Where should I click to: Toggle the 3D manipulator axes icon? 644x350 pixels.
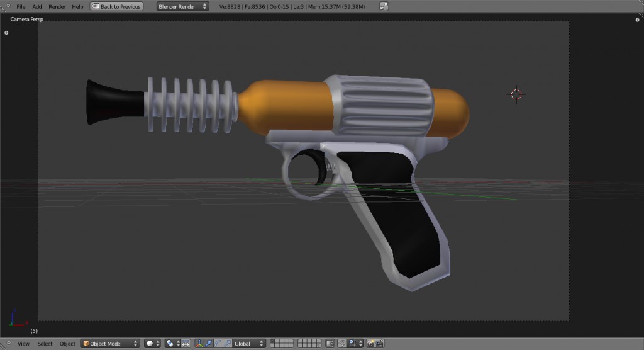point(199,344)
